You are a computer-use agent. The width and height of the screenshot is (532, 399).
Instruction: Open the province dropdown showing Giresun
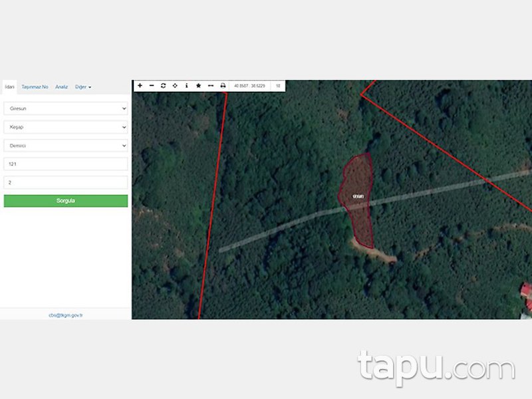tap(66, 108)
